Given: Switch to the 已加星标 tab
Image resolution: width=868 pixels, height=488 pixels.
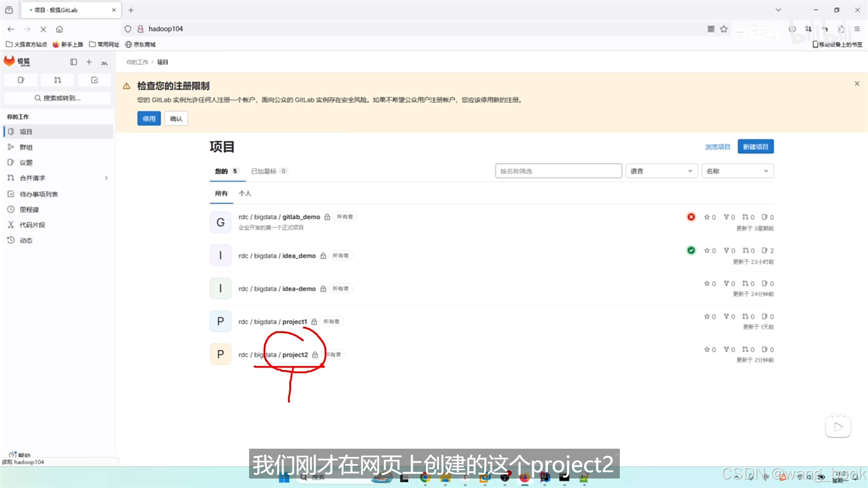Looking at the screenshot, I should coord(269,171).
